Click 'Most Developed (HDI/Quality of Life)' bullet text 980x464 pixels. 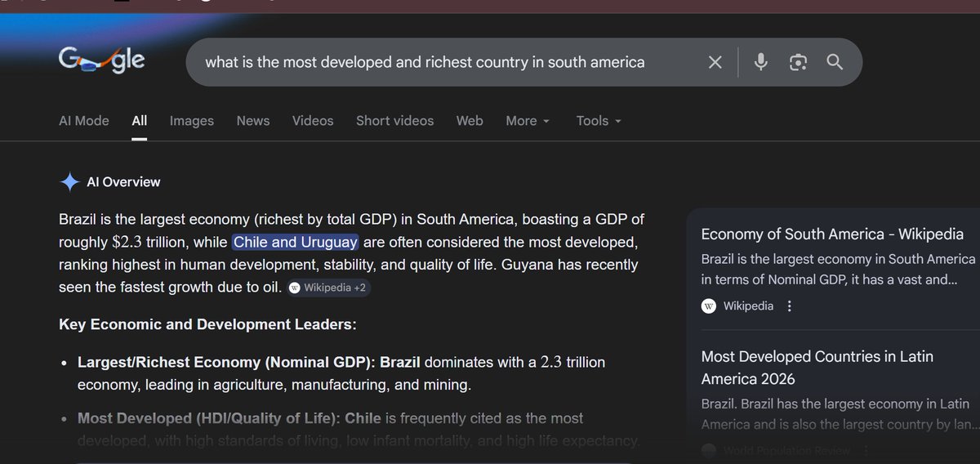pyautogui.click(x=209, y=418)
